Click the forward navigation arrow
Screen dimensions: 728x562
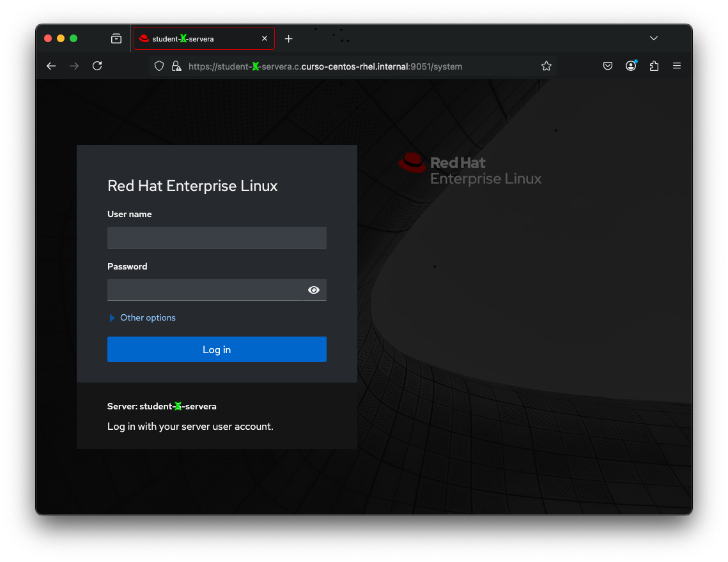(x=74, y=66)
